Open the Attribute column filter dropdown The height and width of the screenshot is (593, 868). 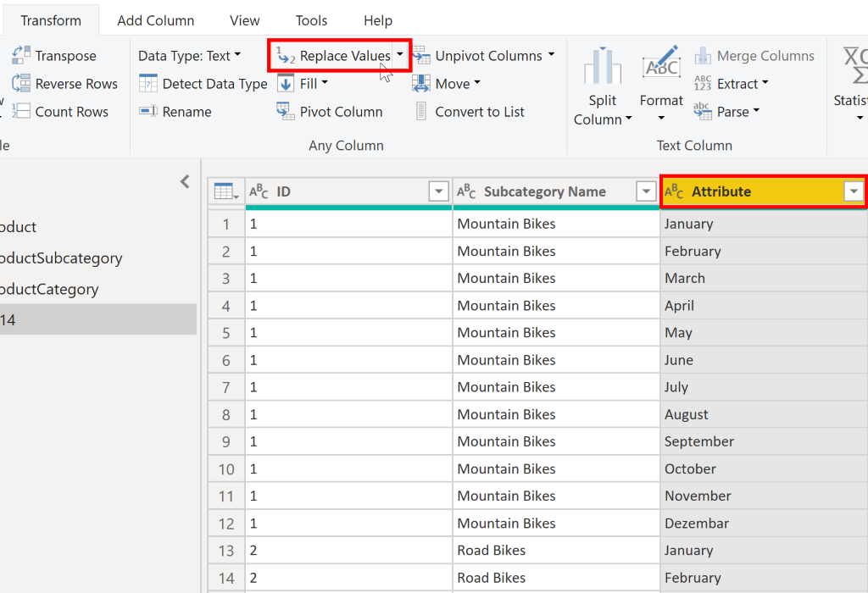pyautogui.click(x=854, y=191)
